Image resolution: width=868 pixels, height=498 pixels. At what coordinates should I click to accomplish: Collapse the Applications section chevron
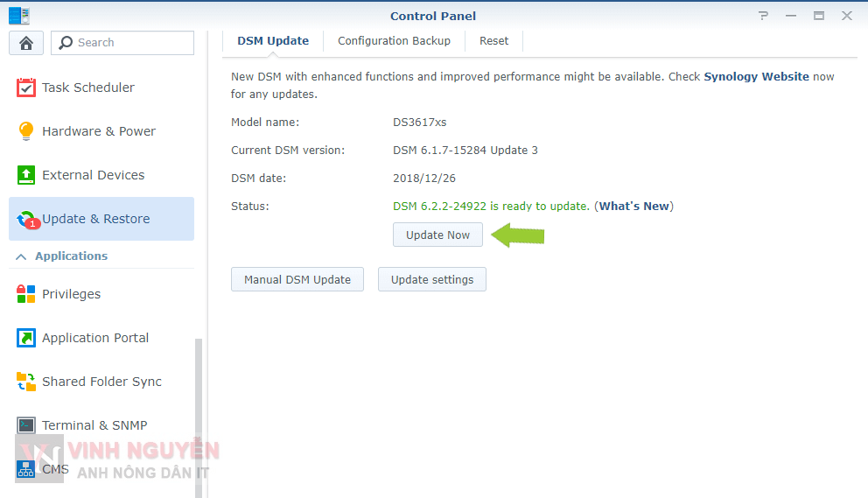pyautogui.click(x=21, y=256)
